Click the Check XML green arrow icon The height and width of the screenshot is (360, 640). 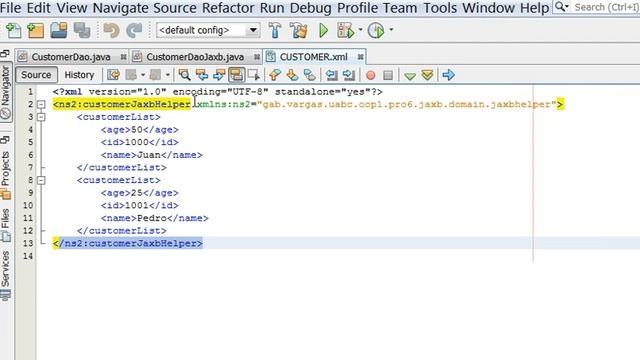(x=410, y=76)
